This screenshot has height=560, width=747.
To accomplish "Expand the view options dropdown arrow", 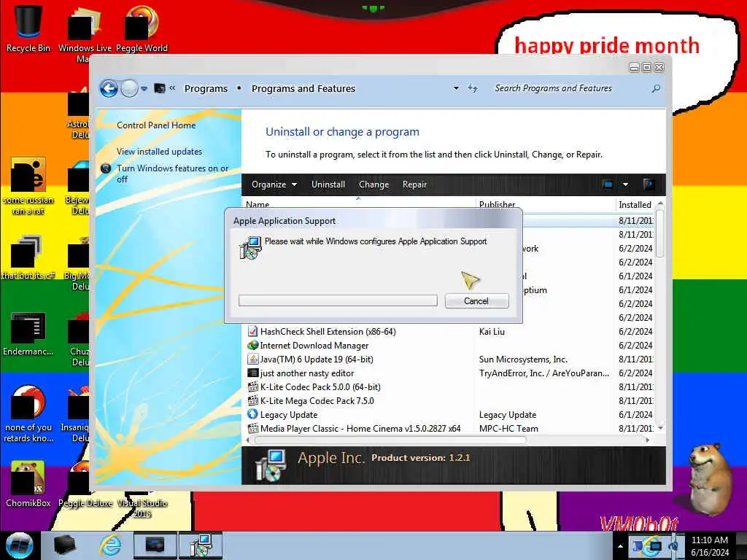I will coord(625,184).
